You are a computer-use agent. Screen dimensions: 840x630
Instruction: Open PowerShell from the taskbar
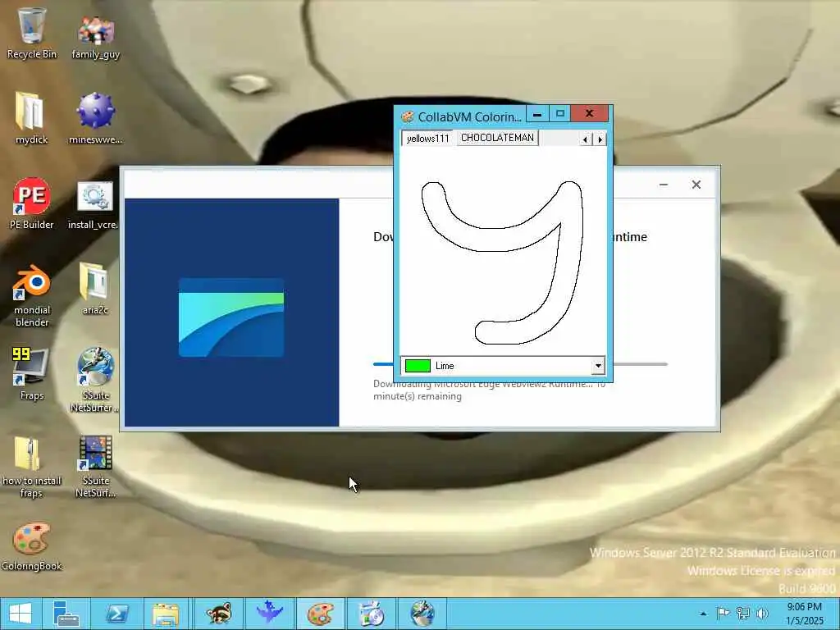[x=116, y=614]
